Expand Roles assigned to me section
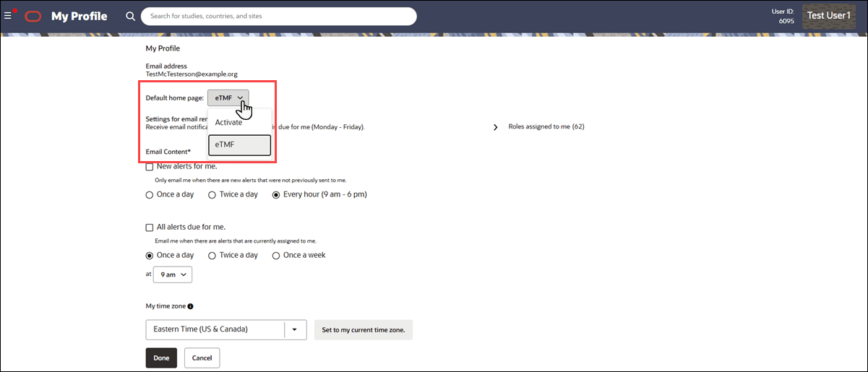Image resolution: width=868 pixels, height=372 pixels. click(x=496, y=126)
